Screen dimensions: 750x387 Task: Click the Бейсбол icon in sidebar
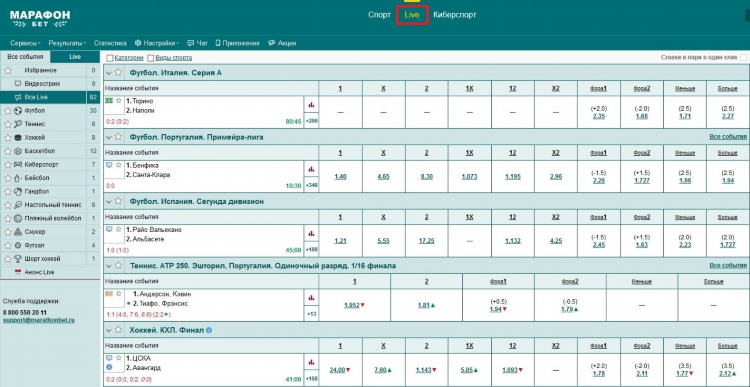click(x=18, y=178)
